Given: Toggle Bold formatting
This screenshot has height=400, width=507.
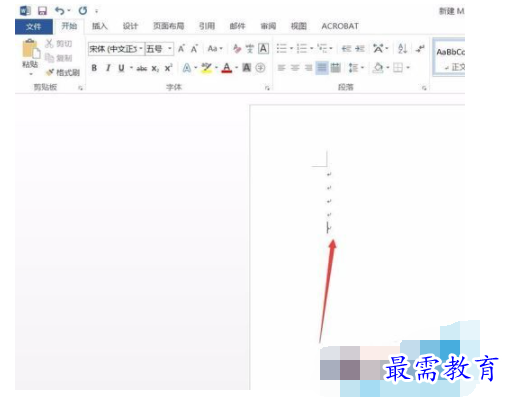Looking at the screenshot, I should (94, 68).
